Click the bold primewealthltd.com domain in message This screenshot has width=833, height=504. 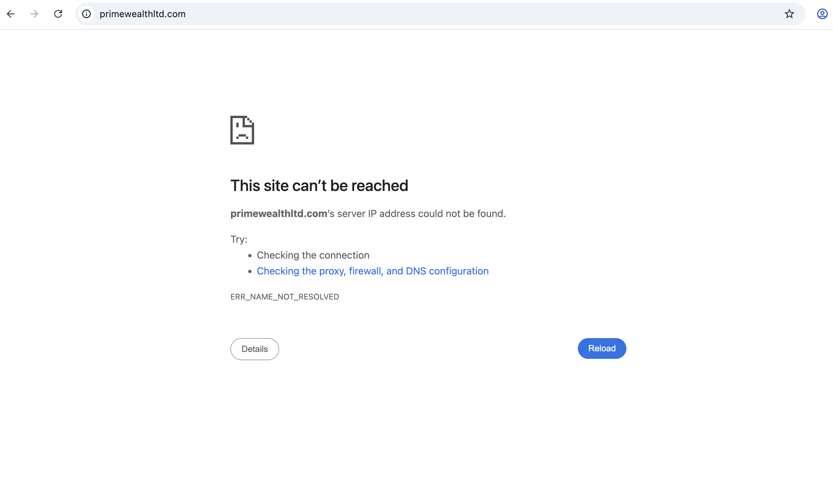point(279,213)
